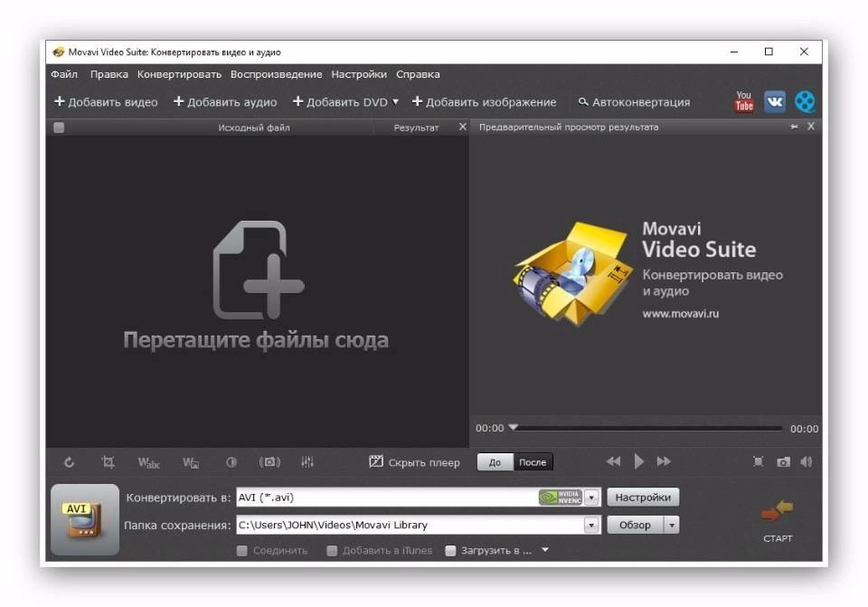Viewport: 868px width, 607px height.
Task: Open the save folder dropdown arrow
Action: (x=591, y=525)
